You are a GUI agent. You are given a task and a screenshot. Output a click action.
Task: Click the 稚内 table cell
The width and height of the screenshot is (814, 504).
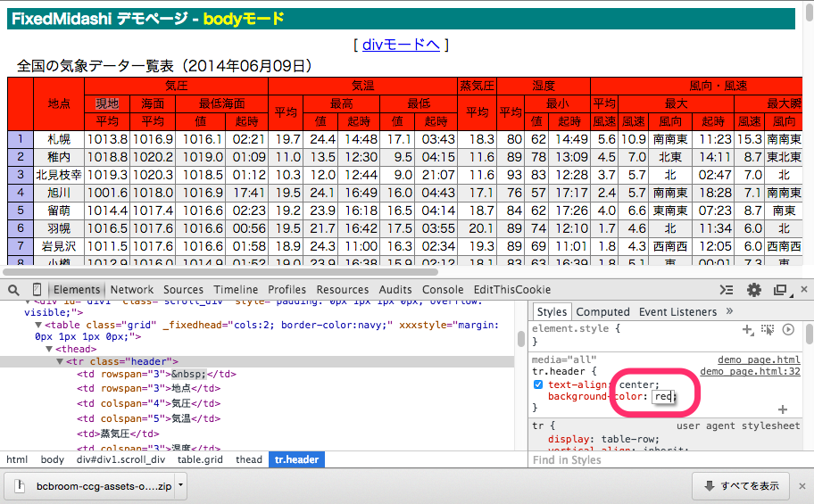(x=59, y=157)
